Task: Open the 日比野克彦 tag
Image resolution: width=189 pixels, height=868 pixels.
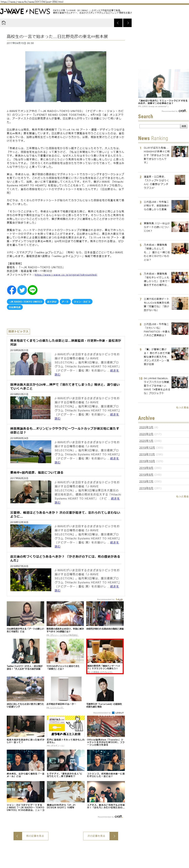Action: [x=15, y=307]
